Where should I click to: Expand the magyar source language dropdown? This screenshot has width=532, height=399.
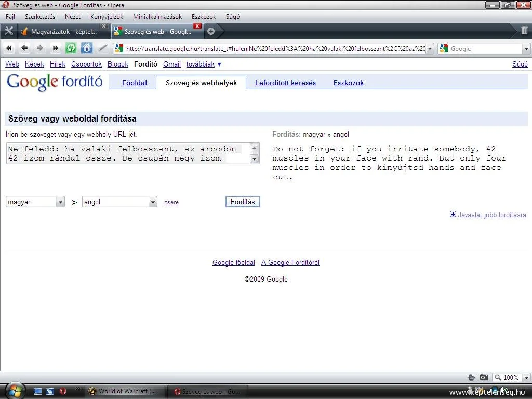point(60,202)
